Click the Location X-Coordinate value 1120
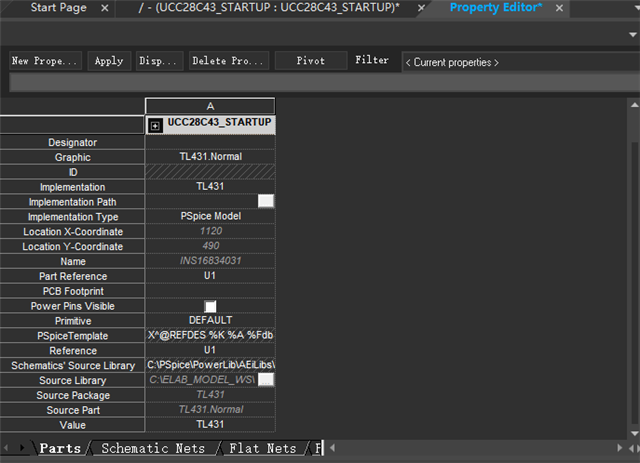 pyautogui.click(x=210, y=231)
